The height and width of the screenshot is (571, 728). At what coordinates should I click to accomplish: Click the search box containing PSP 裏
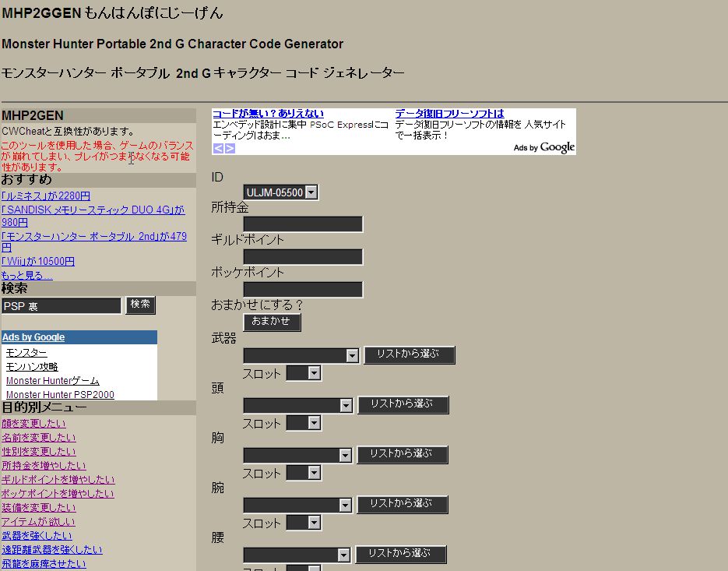(62, 306)
